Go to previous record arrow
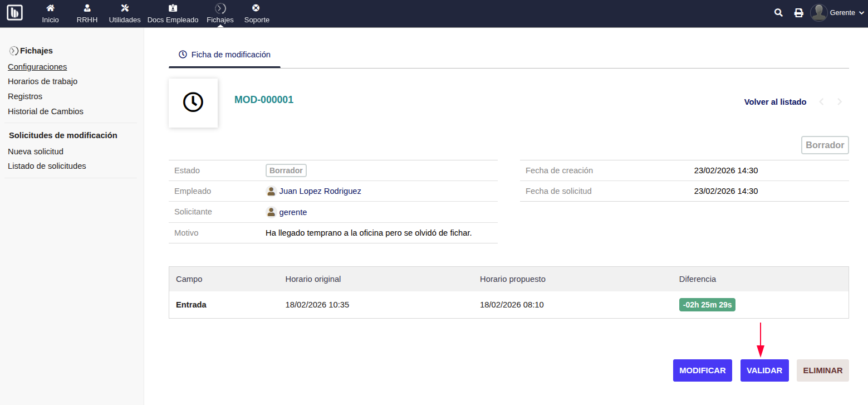Screen dimensions: 868x405 [821, 102]
